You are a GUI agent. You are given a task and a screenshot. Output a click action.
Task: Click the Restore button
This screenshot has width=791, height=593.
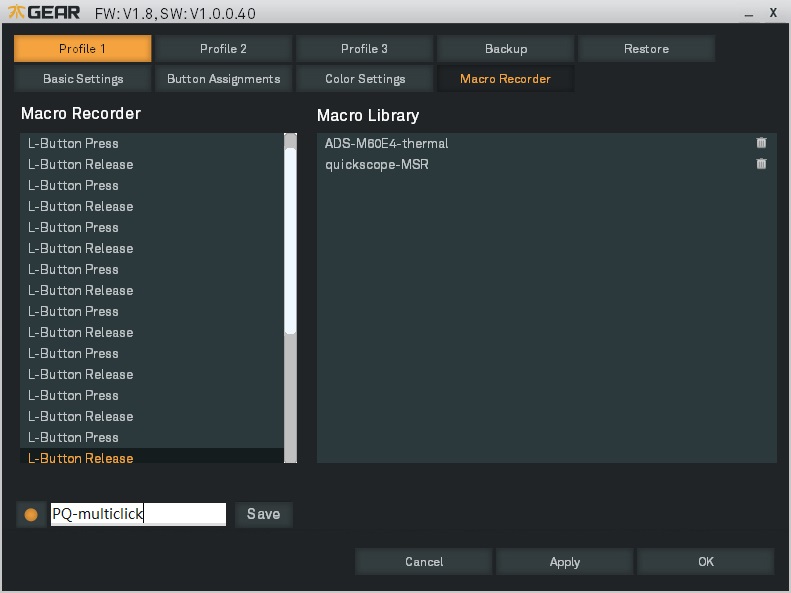pos(646,48)
